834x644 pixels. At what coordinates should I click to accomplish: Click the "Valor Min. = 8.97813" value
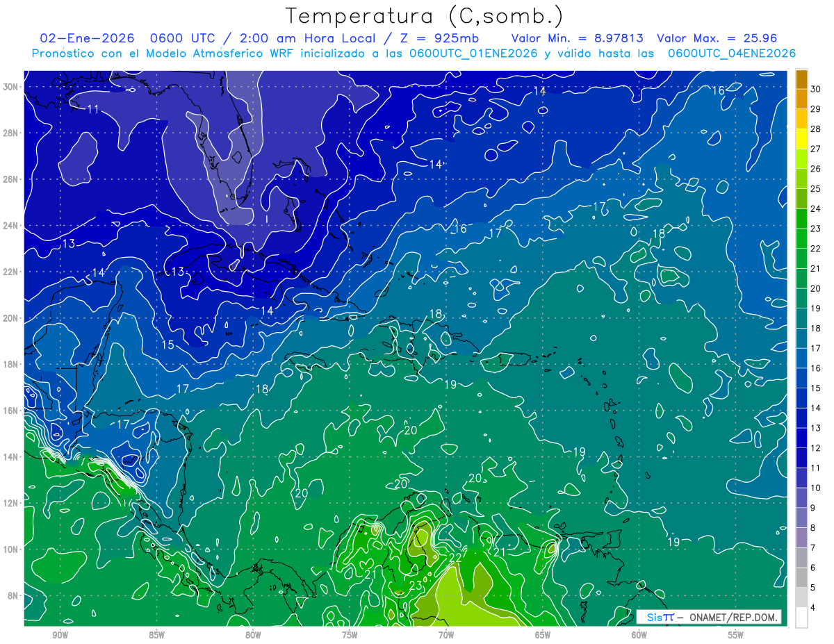pos(577,39)
